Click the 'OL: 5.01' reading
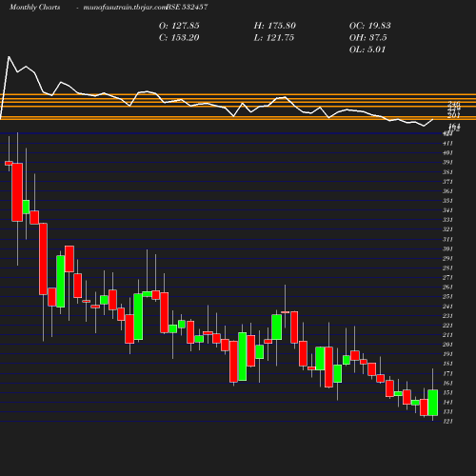Image resolution: width=476 pixels, height=476 pixels. (367, 50)
